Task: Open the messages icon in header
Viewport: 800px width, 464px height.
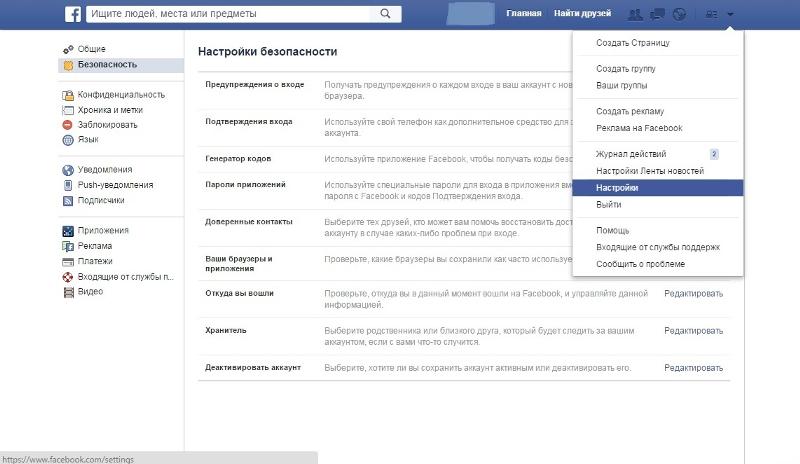Action: pyautogui.click(x=657, y=14)
